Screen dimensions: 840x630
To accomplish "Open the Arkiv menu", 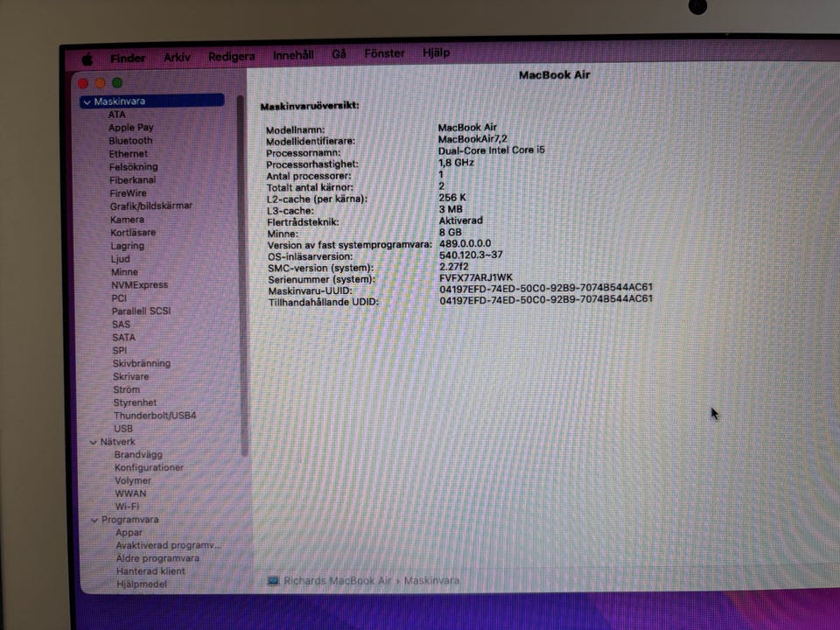I will tap(177, 57).
